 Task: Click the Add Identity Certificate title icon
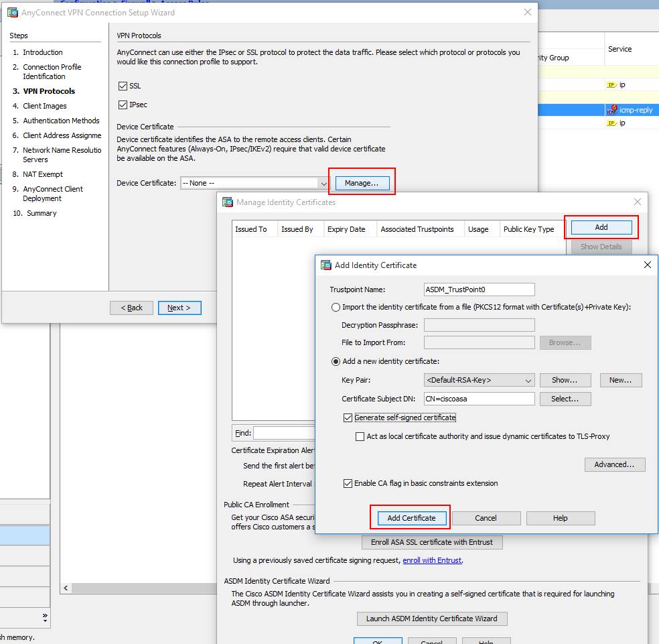point(326,265)
